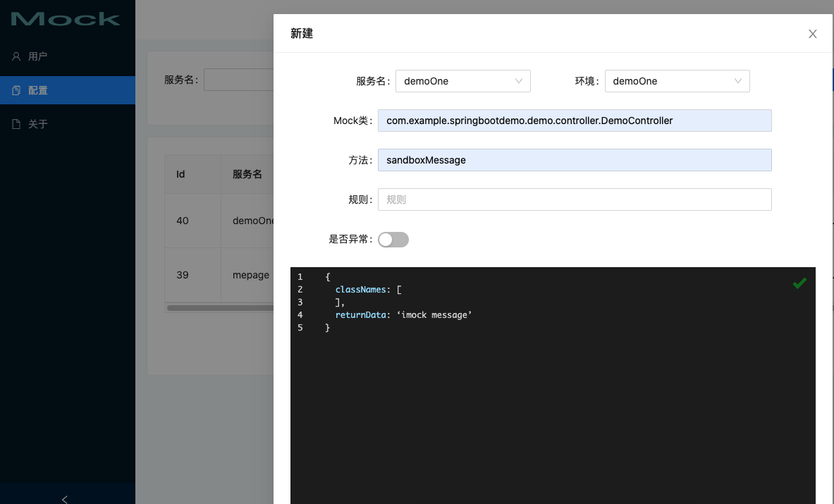Close the 新建 dialog with X icon
The height and width of the screenshot is (504, 834).
coord(812,34)
